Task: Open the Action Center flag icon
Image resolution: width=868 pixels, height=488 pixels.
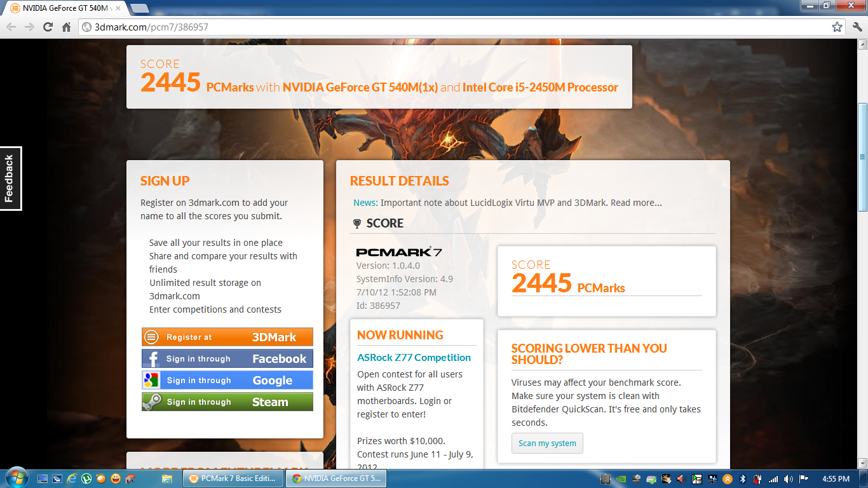Action: coord(803,478)
